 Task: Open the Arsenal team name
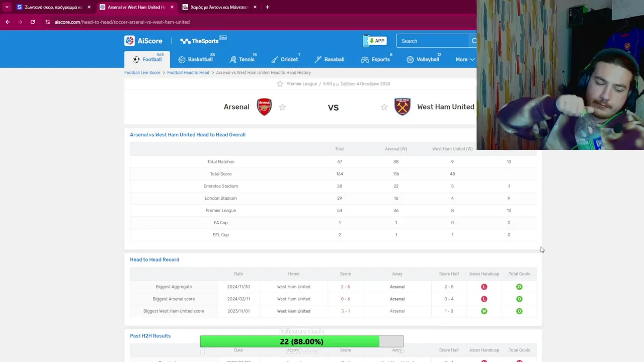pyautogui.click(x=236, y=107)
